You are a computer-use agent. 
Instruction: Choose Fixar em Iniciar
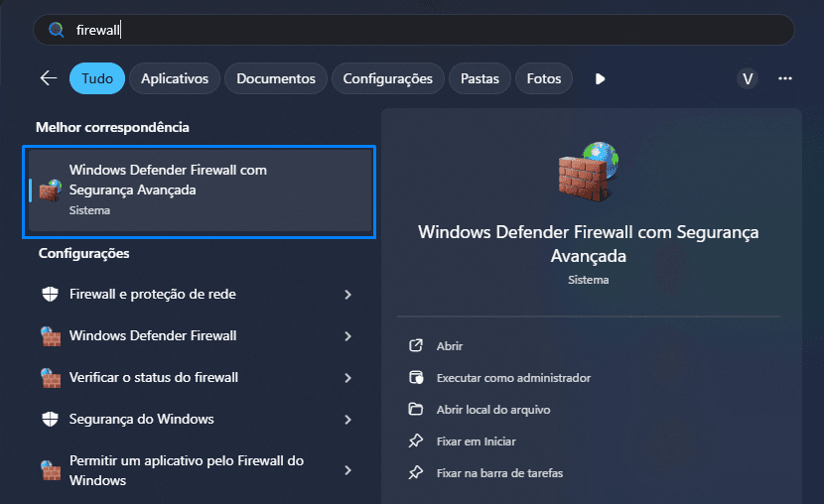click(477, 441)
